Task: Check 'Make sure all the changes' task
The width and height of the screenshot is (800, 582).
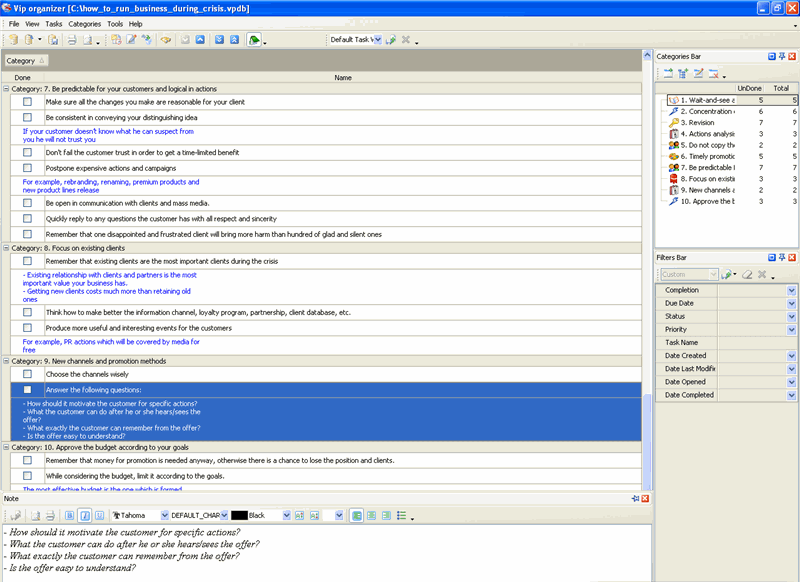Action: (28, 102)
